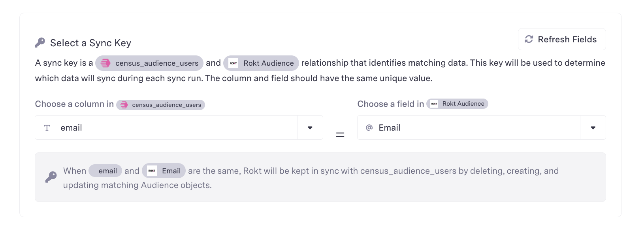Click Census logo beside 'Choose a column in'

pyautogui.click(x=124, y=105)
